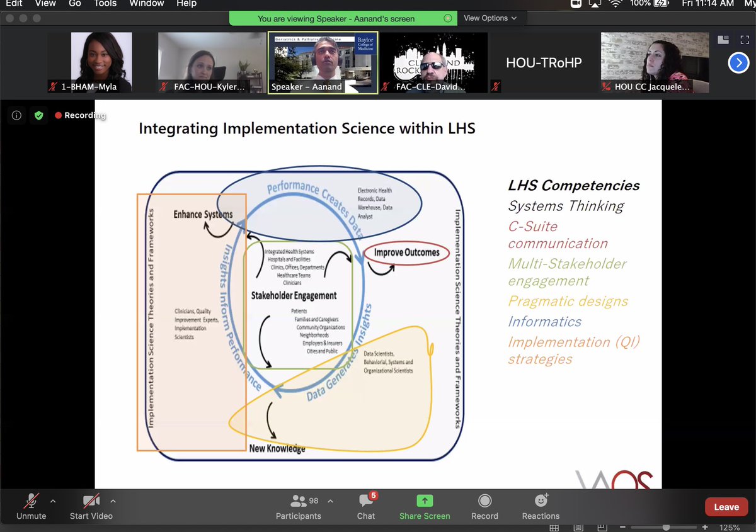The width and height of the screenshot is (756, 532).
Task: Click the zoom out minus button
Action: (623, 527)
